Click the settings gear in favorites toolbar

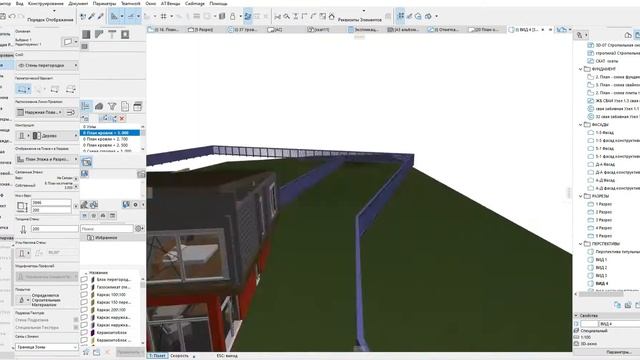[x=136, y=204]
